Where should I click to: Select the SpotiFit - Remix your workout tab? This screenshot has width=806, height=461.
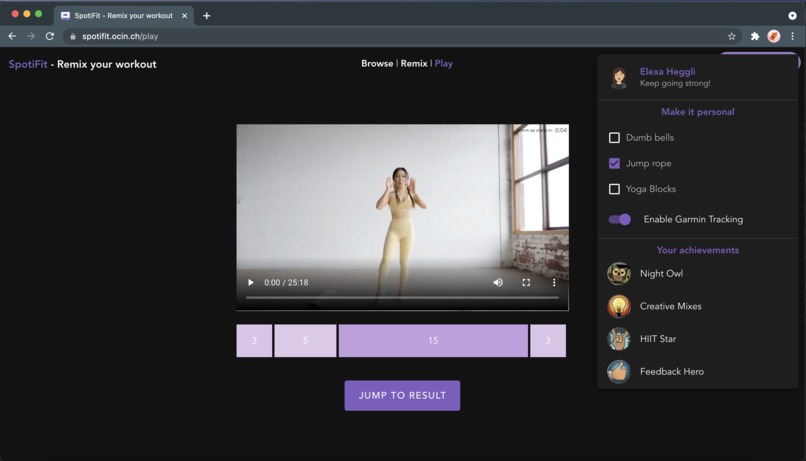tap(123, 16)
